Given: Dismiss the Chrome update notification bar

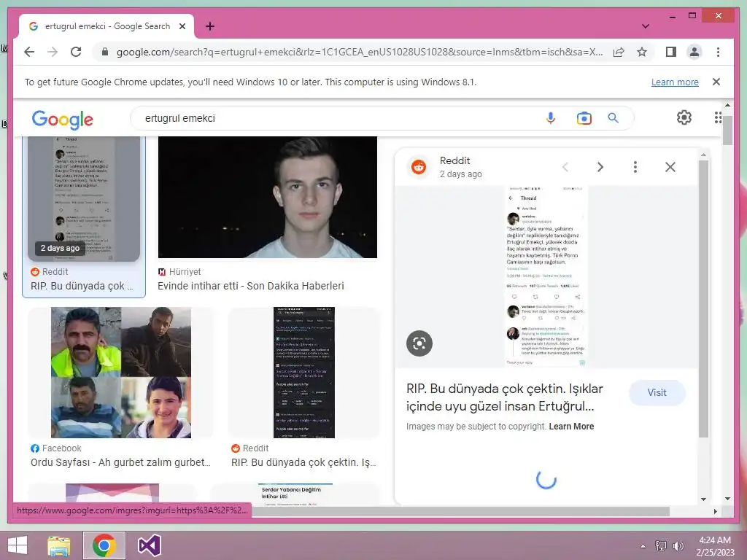Looking at the screenshot, I should click(x=716, y=82).
